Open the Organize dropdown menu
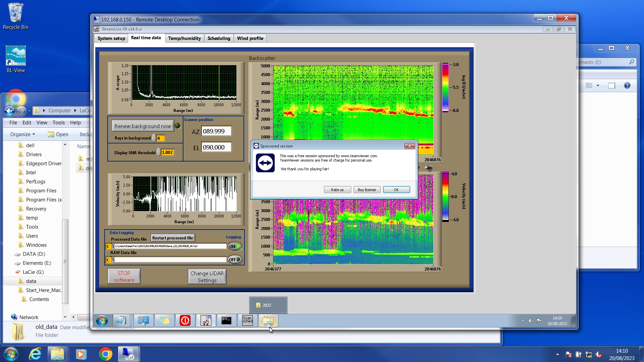 tap(22, 134)
